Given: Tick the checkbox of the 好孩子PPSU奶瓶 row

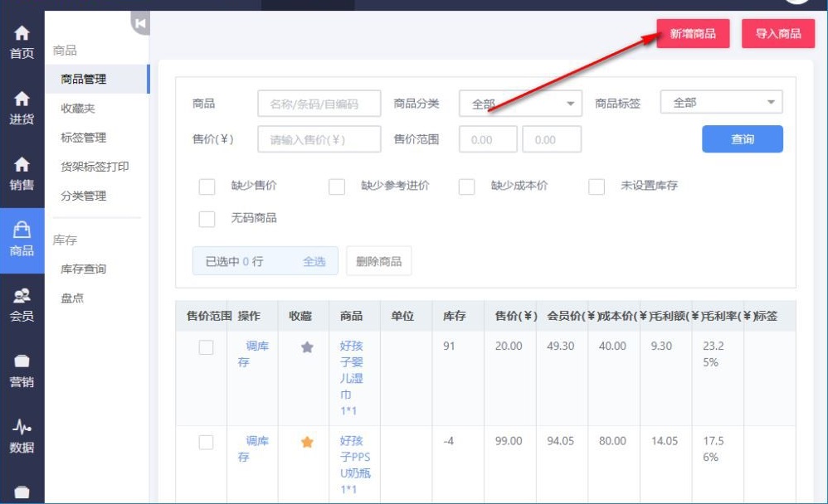Looking at the screenshot, I should click(x=205, y=443).
